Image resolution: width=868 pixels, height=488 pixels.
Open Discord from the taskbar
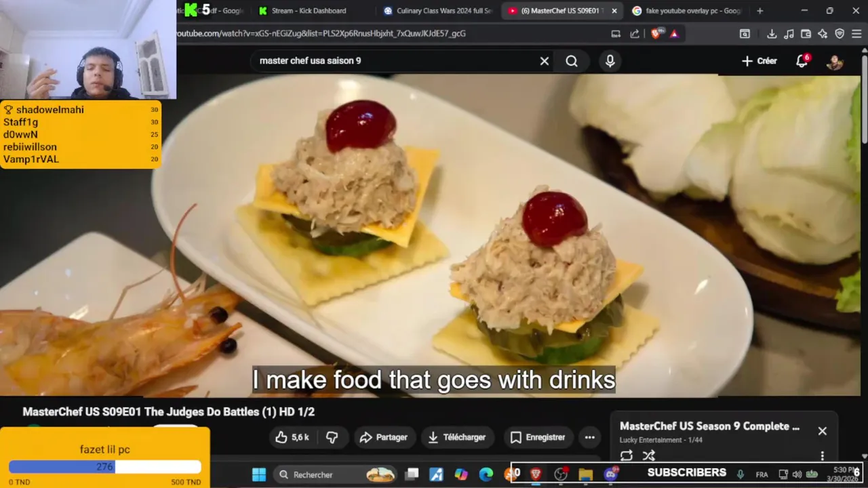pyautogui.click(x=611, y=474)
